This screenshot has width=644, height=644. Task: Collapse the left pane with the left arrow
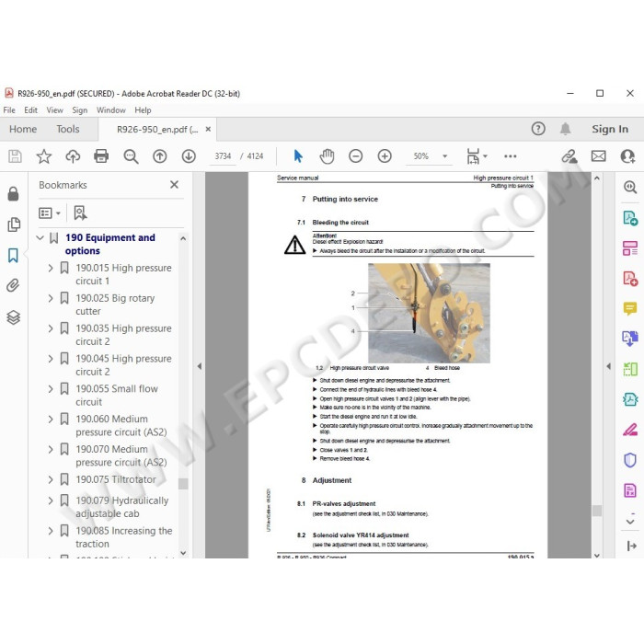pyautogui.click(x=200, y=366)
